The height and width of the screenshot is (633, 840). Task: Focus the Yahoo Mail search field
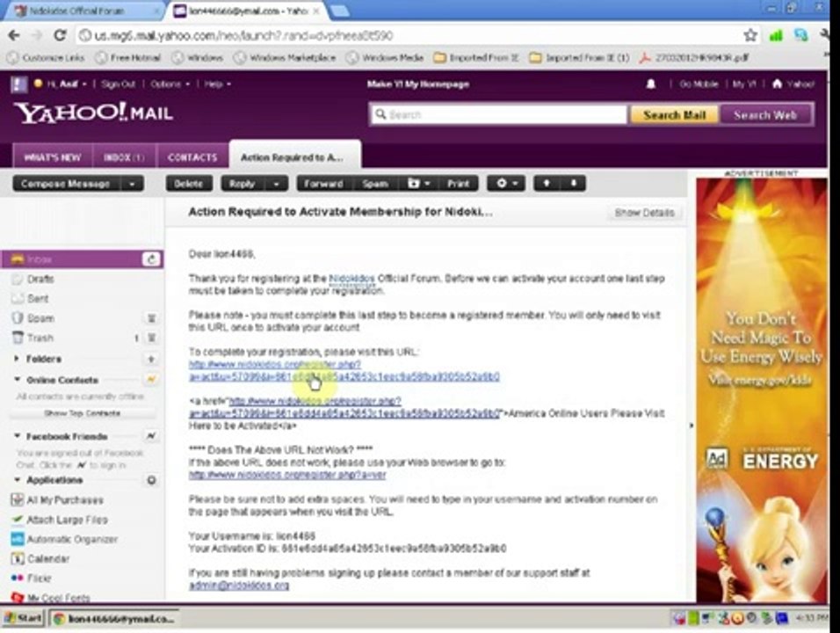[498, 114]
